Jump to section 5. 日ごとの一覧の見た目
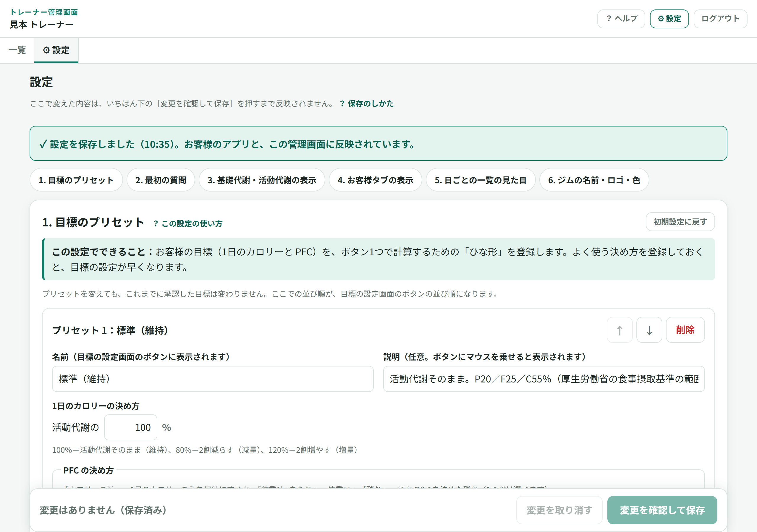 click(x=481, y=180)
